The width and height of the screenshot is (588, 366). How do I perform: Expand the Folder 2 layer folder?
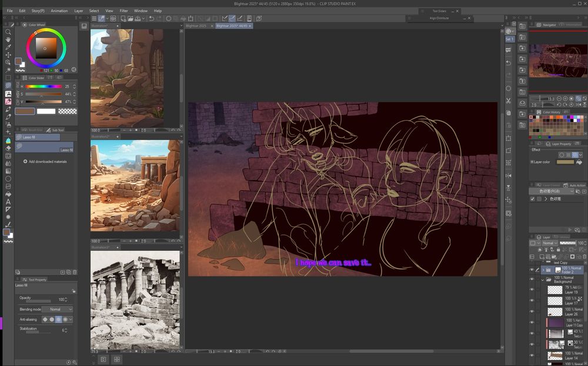click(542, 270)
